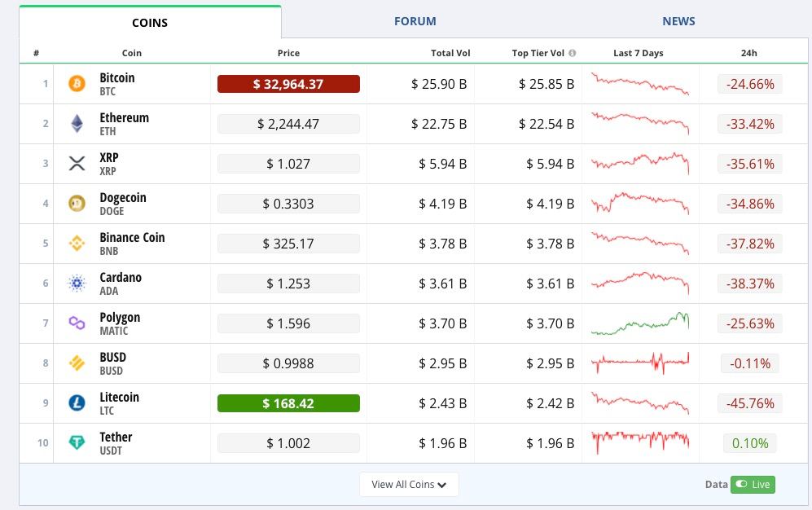812x510 pixels.
Task: Click the Polygon MATIC logo
Action: pos(77,323)
